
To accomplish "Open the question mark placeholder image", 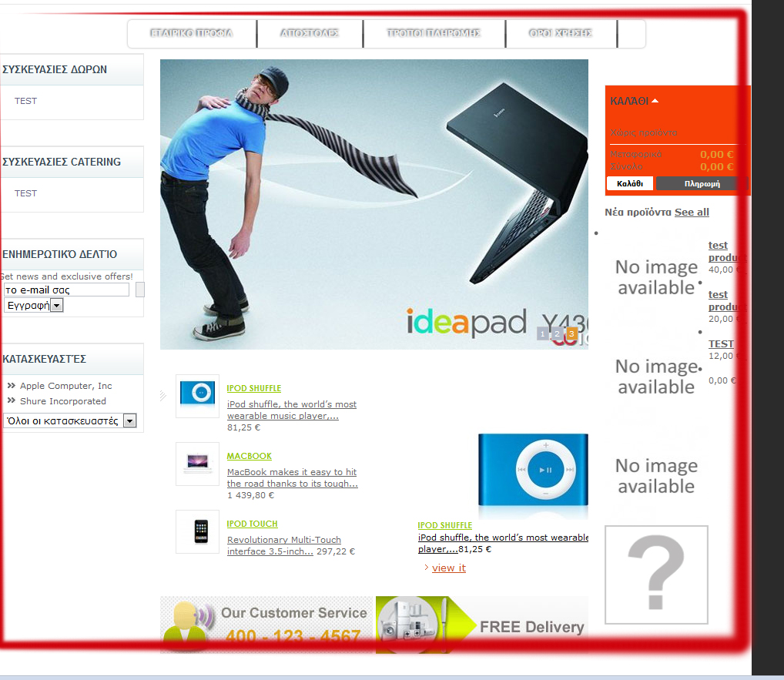I will click(656, 575).
